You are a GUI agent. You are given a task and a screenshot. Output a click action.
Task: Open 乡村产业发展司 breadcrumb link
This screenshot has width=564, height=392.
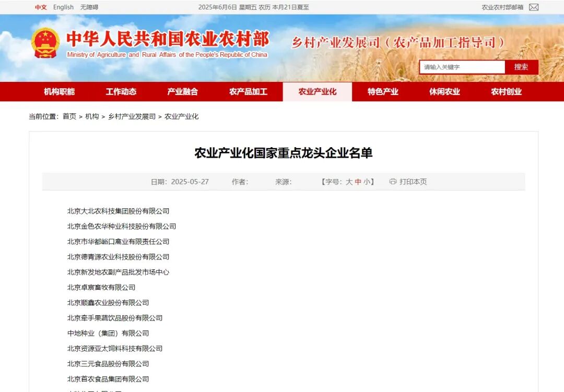(x=132, y=116)
